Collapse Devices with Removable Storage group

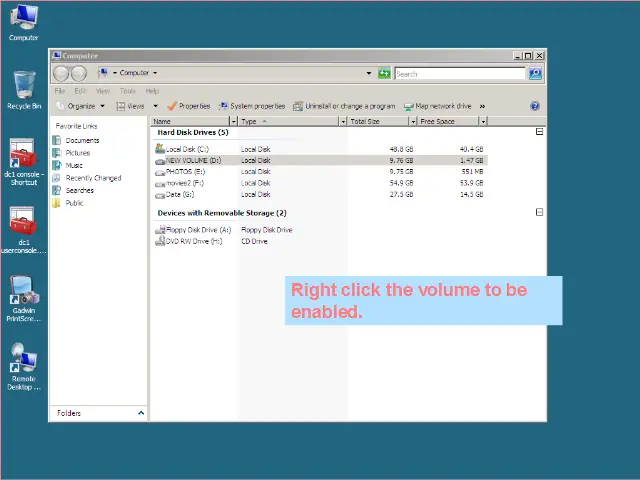[540, 213]
